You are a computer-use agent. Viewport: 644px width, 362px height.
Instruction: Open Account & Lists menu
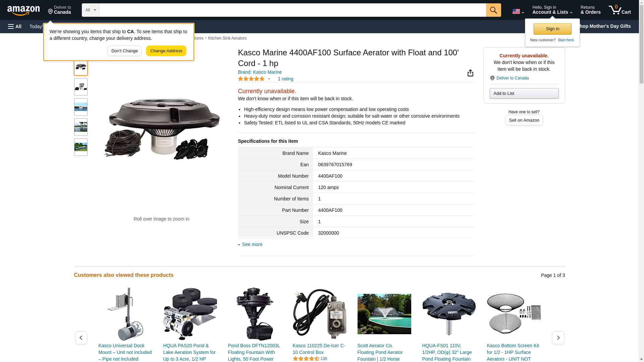(x=552, y=10)
